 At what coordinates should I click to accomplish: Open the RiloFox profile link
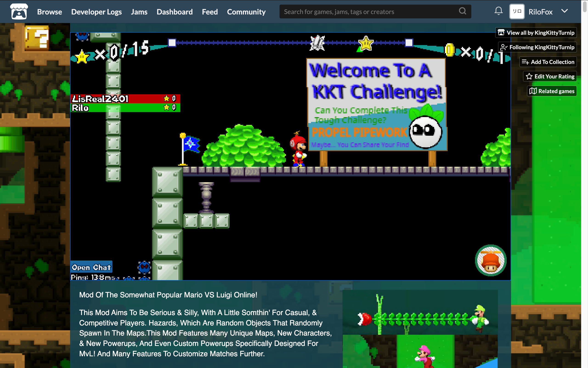tap(540, 12)
